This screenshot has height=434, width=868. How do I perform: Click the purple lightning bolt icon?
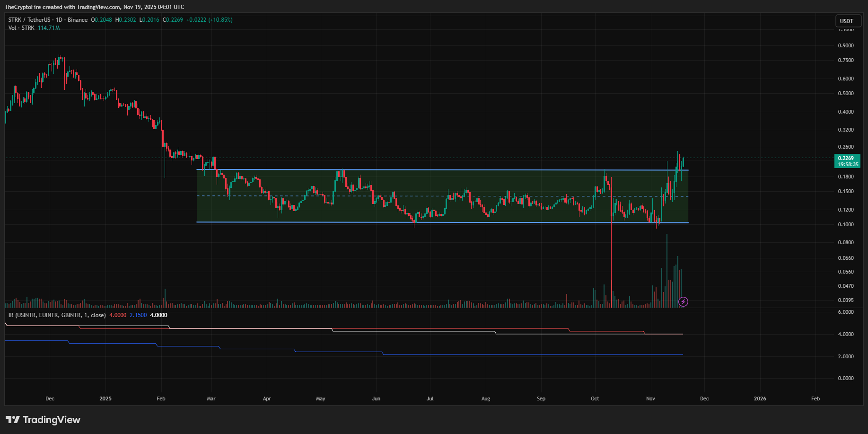click(x=683, y=301)
